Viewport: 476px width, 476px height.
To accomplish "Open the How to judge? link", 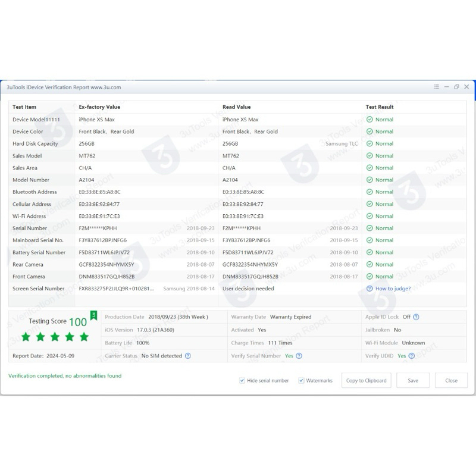I will tap(393, 289).
